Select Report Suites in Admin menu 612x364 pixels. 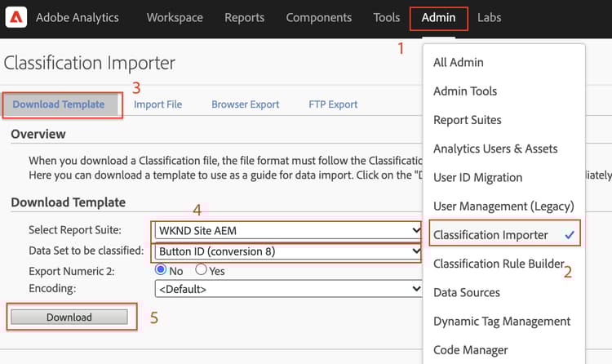coord(467,120)
